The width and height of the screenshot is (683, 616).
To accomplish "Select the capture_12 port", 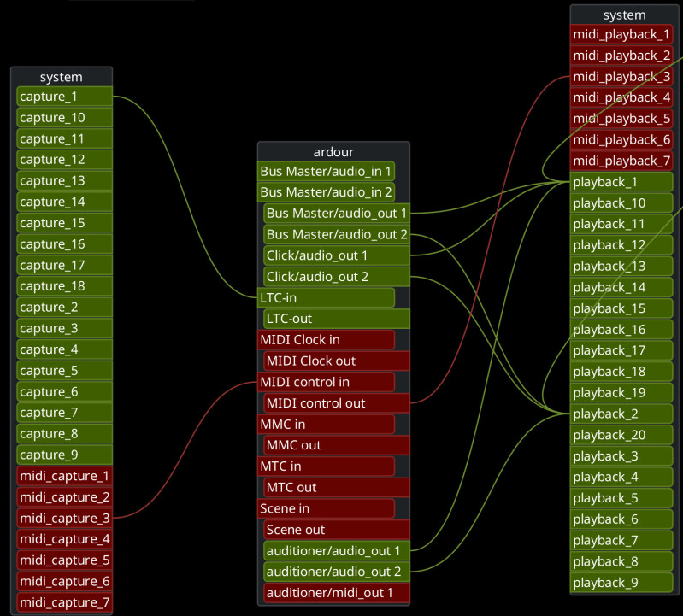I will coord(64,159).
